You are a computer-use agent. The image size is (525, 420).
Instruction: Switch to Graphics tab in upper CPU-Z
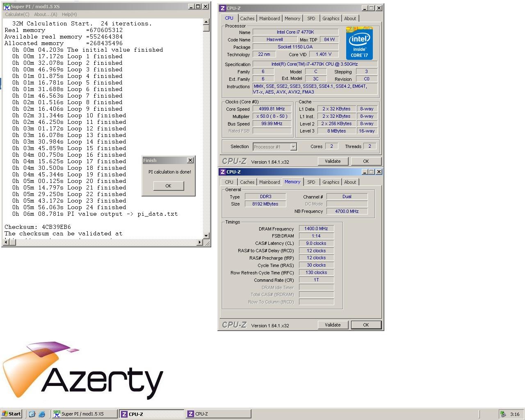[331, 18]
